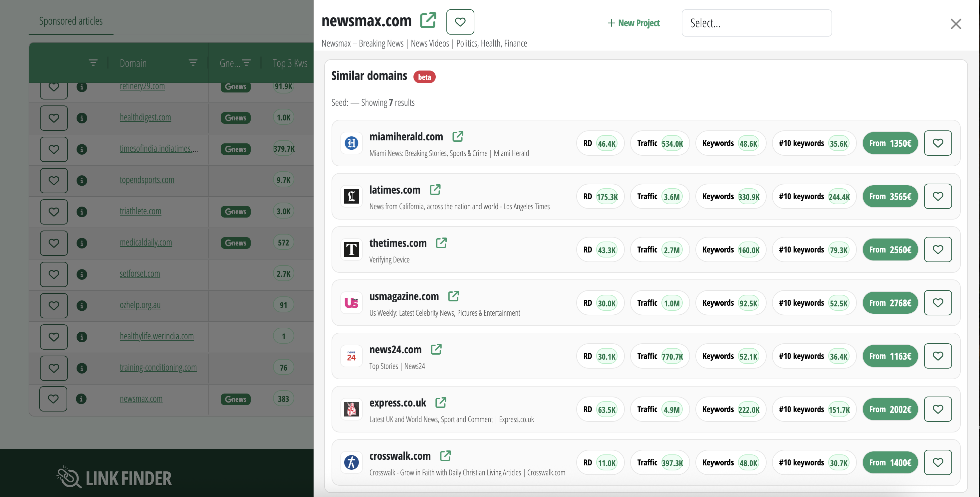Click the From 1400€ price for crosswalk.com
This screenshot has width=980, height=497.
pyautogui.click(x=890, y=463)
